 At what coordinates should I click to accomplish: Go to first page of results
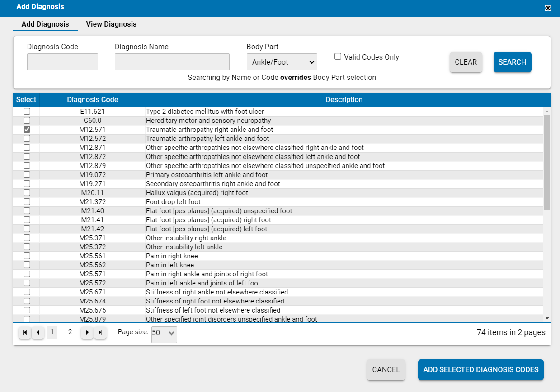(x=25, y=332)
